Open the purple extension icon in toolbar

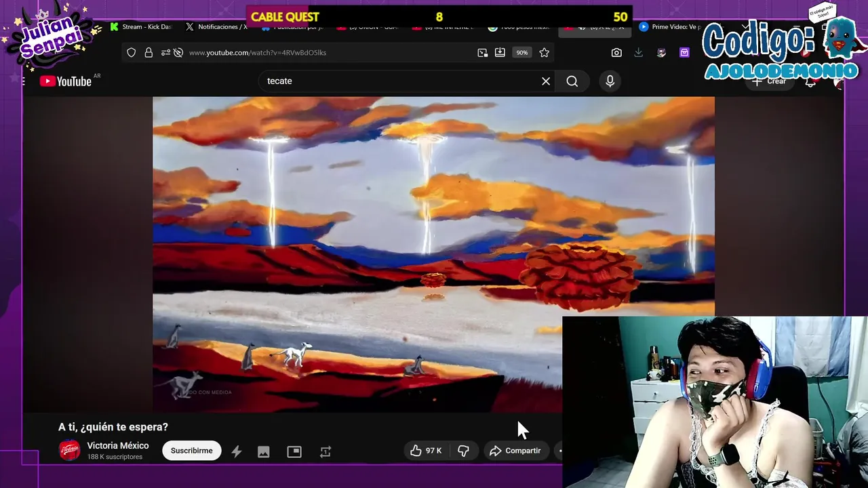pyautogui.click(x=684, y=52)
